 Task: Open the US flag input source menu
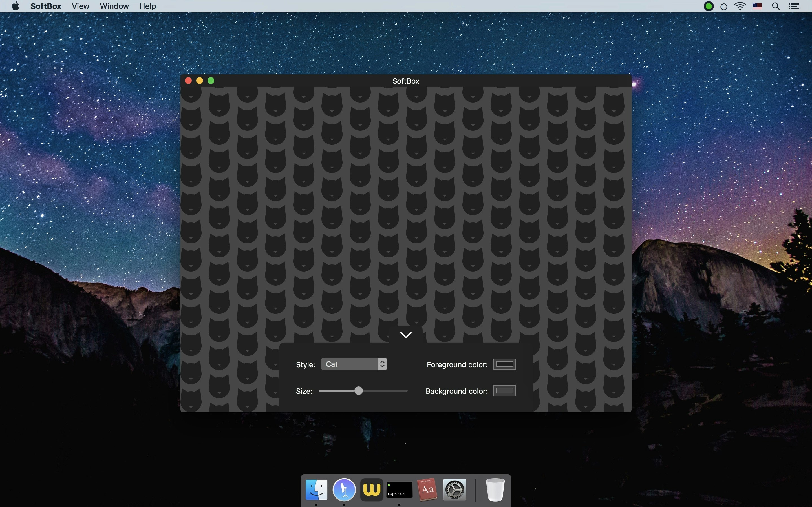(757, 6)
